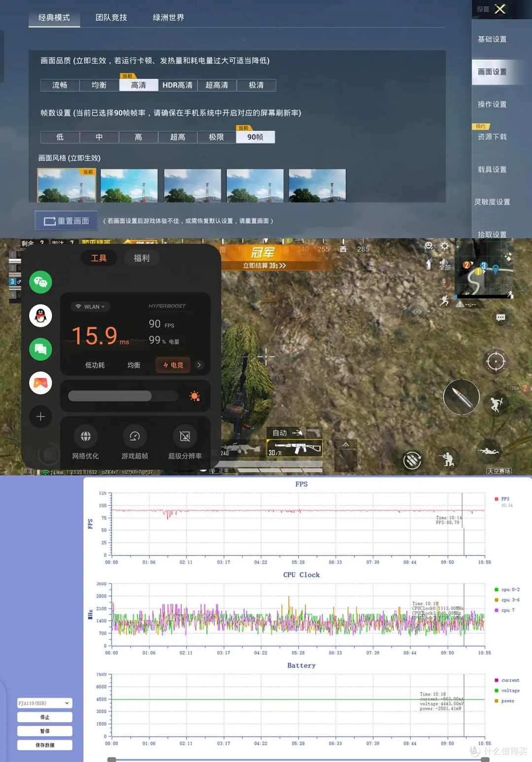This screenshot has width=532, height=762.
Task: Click the 停止 stop button
Action: coord(44,717)
